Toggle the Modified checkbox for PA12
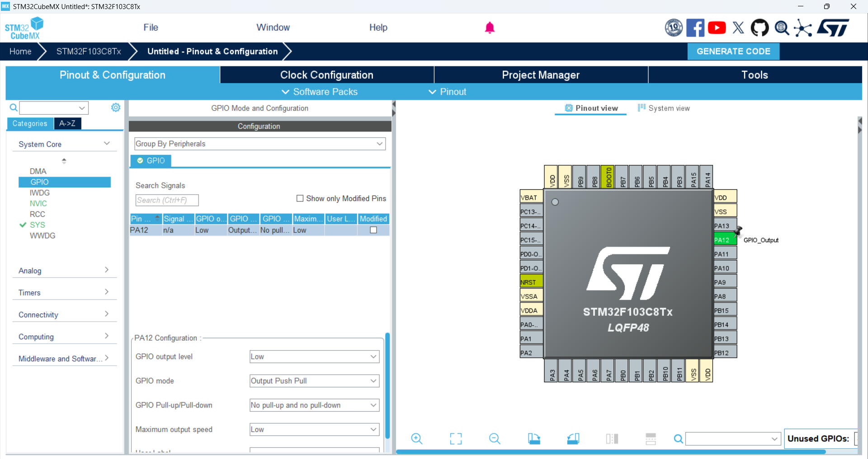868x459 pixels. point(373,230)
